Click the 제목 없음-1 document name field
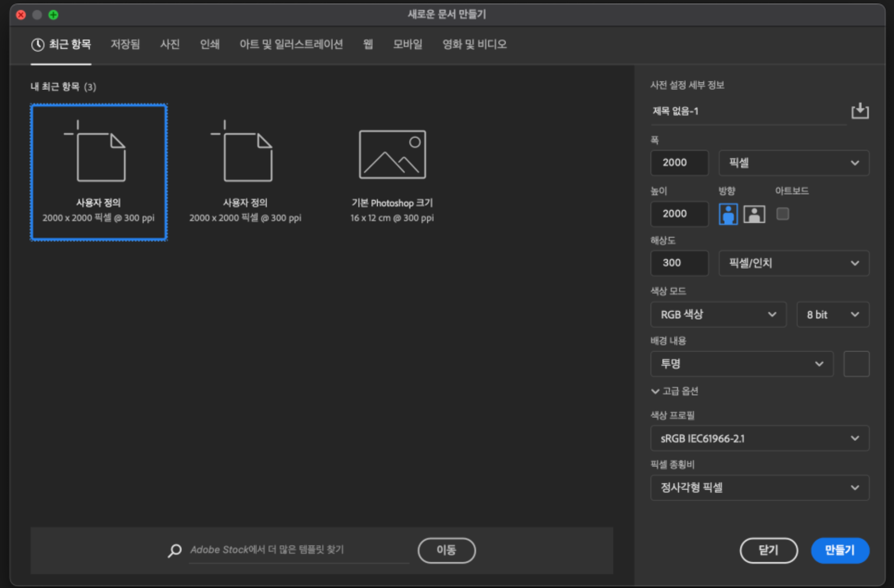The image size is (894, 588). 749,111
